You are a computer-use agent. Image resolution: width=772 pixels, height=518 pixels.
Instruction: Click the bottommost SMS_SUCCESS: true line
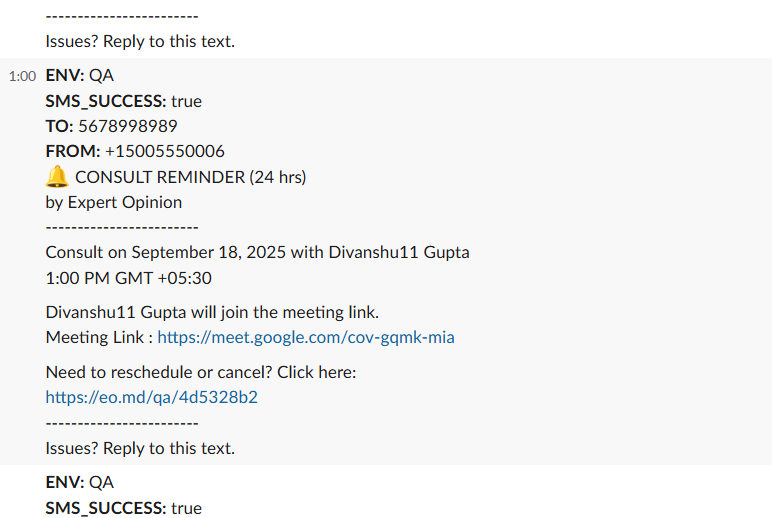click(123, 508)
